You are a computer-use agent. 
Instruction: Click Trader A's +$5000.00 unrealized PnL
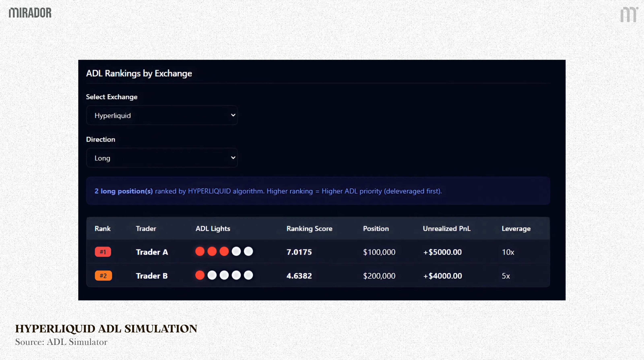[442, 252]
